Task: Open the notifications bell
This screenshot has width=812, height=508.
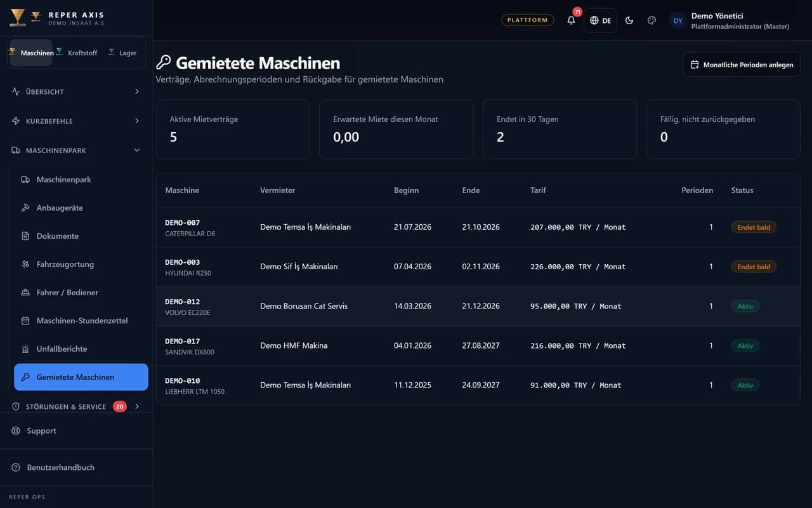Action: click(x=571, y=20)
